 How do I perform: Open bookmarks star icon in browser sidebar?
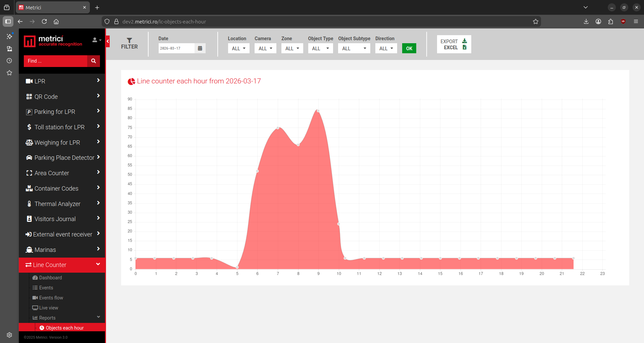tap(9, 73)
